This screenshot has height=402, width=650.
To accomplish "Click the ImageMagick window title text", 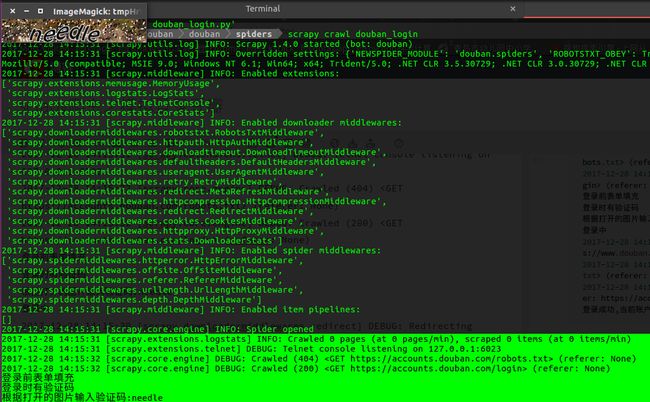I will (96, 12).
